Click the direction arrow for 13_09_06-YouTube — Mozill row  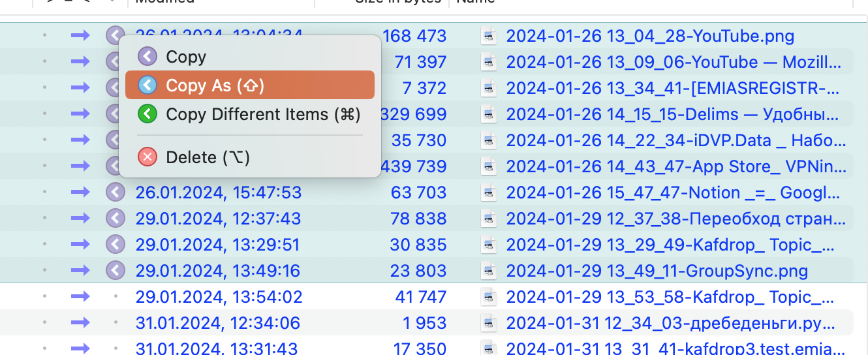(x=80, y=62)
